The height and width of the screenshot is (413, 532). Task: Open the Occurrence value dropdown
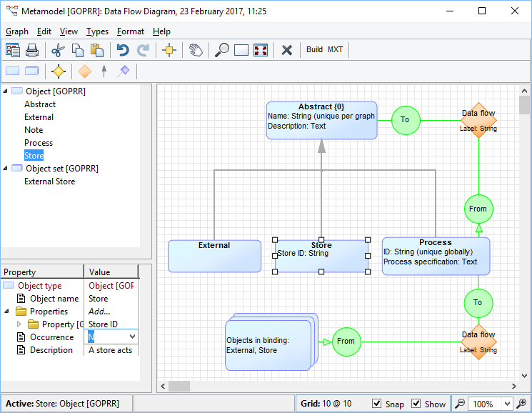coord(132,337)
